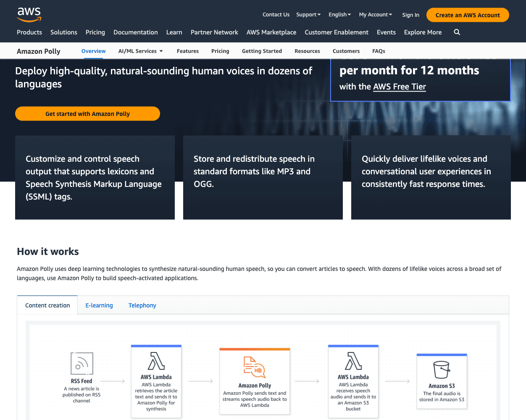The width and height of the screenshot is (526, 420).
Task: Open the English language dropdown
Action: [x=339, y=15]
